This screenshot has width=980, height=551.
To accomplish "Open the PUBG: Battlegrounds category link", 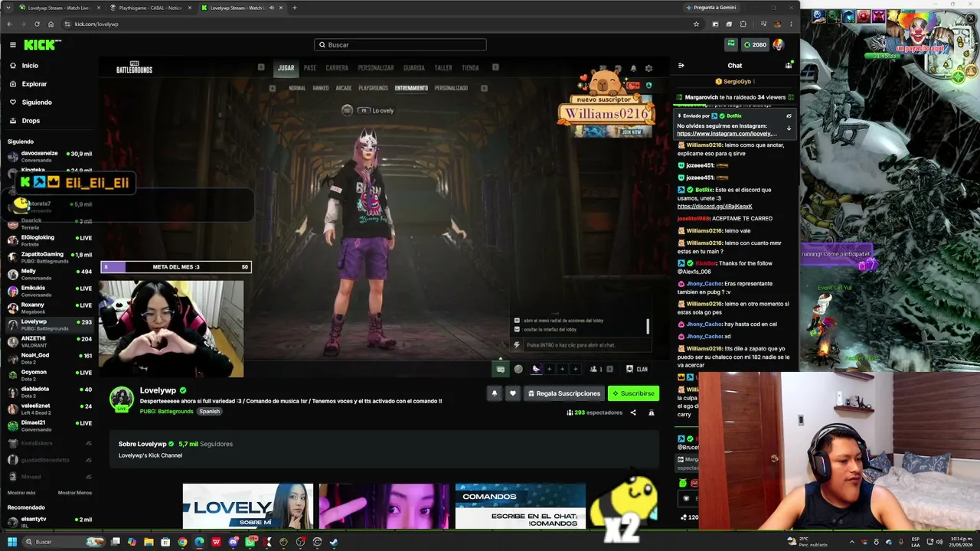I will (x=166, y=412).
